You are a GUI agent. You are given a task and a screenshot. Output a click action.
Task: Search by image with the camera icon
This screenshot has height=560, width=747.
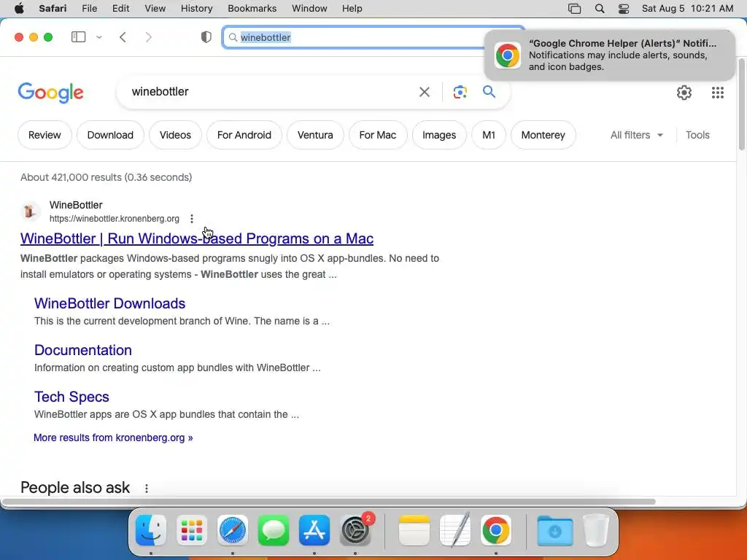(x=460, y=92)
